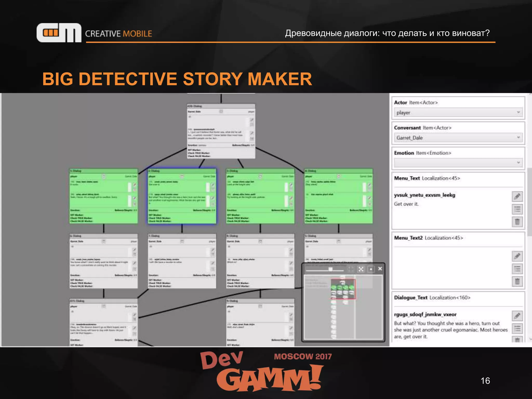Click the list icon beside Dialogue_Text
The image size is (532, 399).
[517, 328]
